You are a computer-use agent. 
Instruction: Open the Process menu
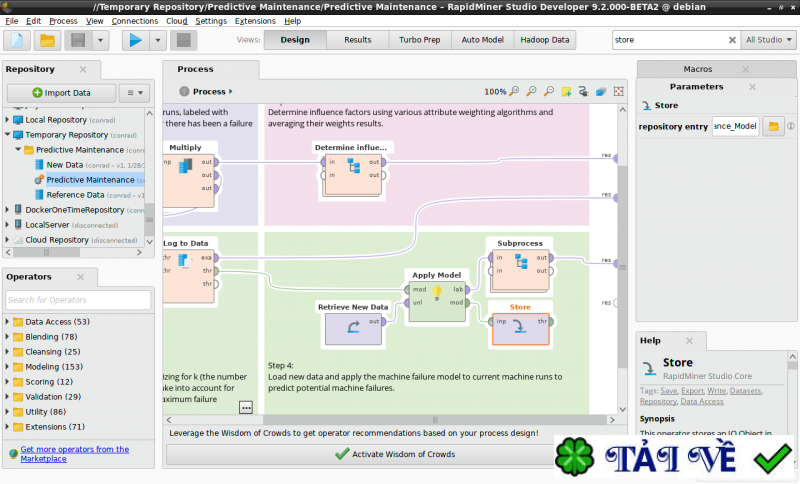point(63,21)
